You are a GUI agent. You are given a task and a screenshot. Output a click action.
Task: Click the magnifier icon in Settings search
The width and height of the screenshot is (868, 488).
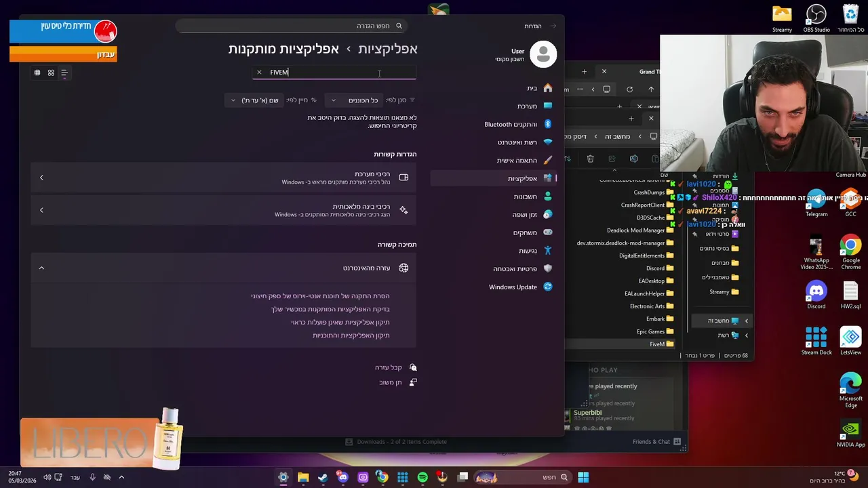pos(399,26)
